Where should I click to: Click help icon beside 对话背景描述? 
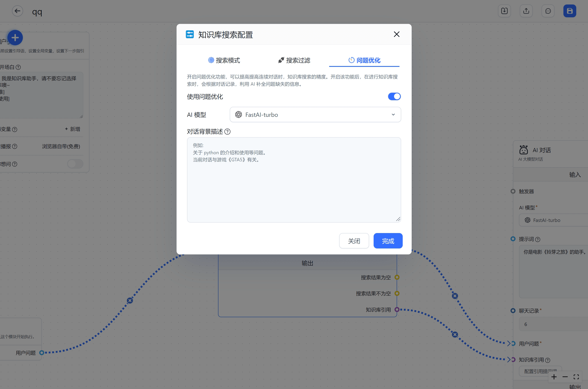coord(227,132)
